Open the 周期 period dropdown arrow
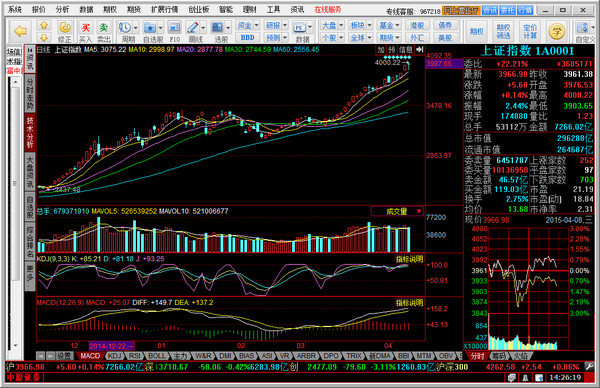The height and width of the screenshot is (388, 600). (x=135, y=28)
